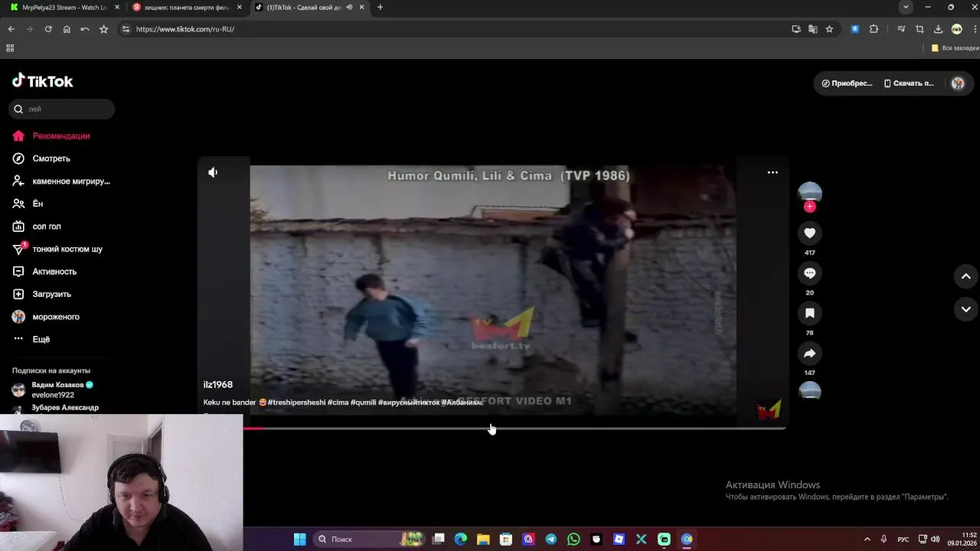Click the #qumili hashtag
The image size is (980, 551).
coord(363,403)
